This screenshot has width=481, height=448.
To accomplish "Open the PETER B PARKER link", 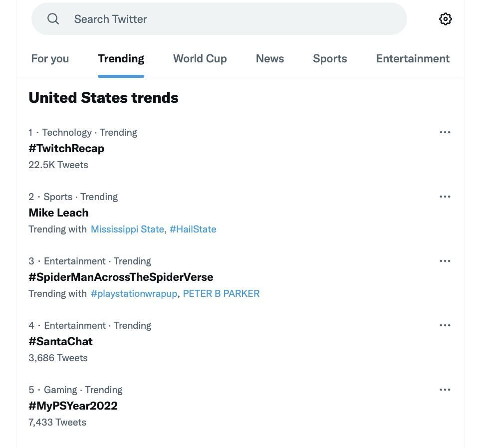I will point(221,294).
